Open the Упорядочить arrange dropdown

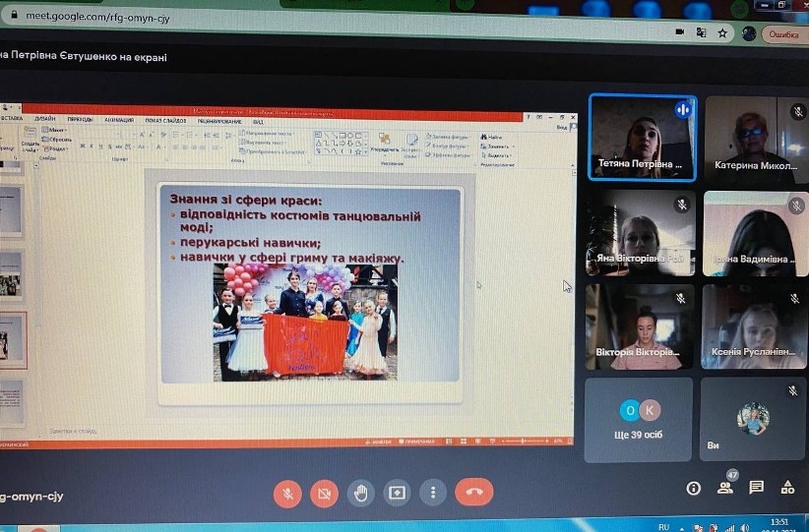385,144
